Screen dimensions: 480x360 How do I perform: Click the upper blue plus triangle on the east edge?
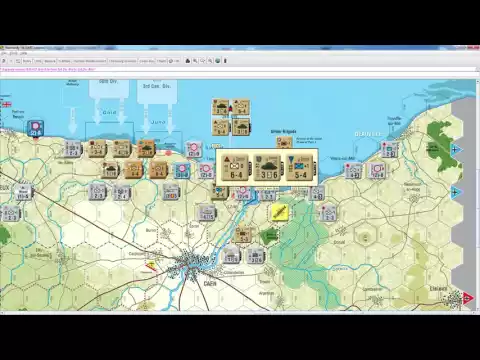click(x=456, y=150)
